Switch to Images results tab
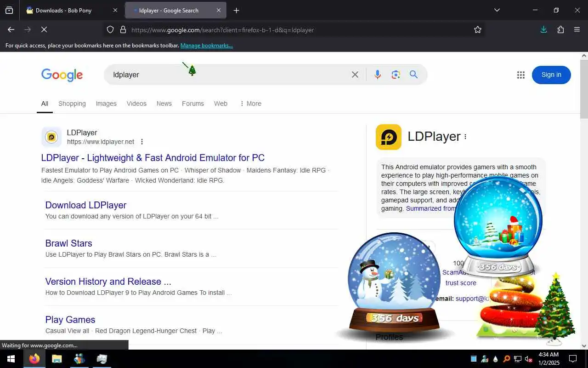 (x=106, y=103)
